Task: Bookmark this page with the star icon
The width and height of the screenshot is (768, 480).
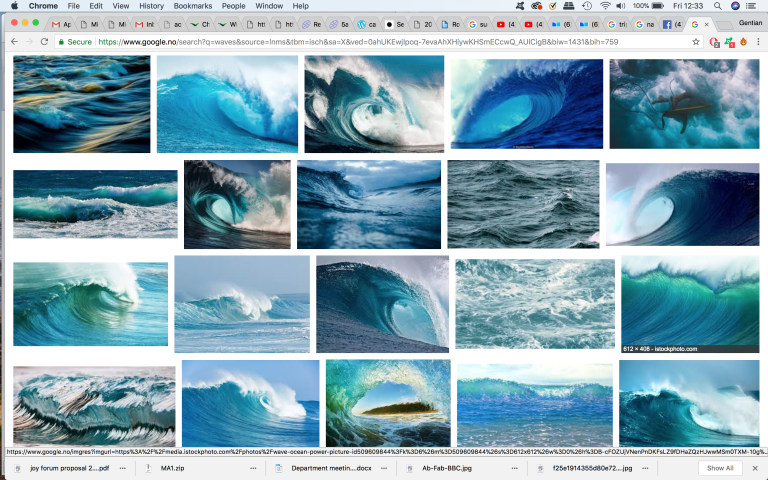Action: point(696,42)
